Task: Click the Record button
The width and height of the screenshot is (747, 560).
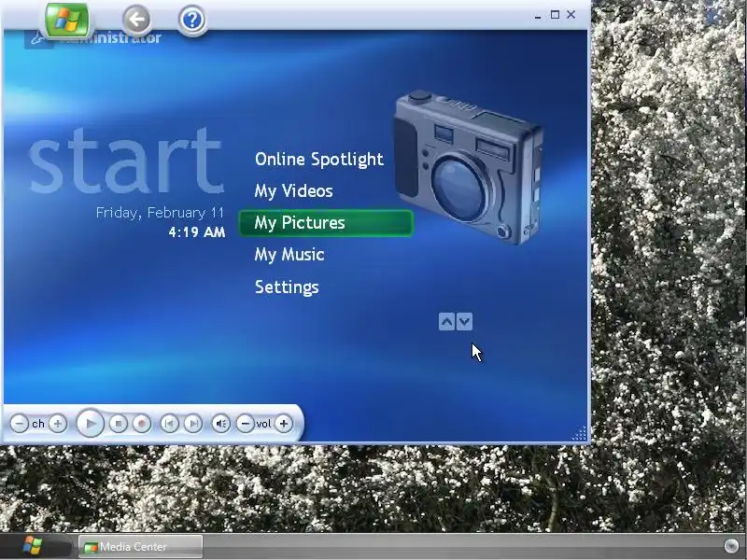Action: point(142,424)
